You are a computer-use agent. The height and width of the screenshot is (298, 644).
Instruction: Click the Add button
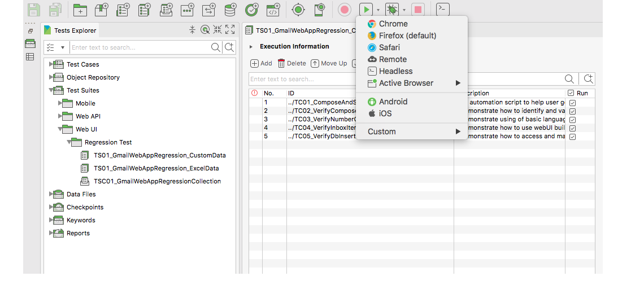point(261,63)
